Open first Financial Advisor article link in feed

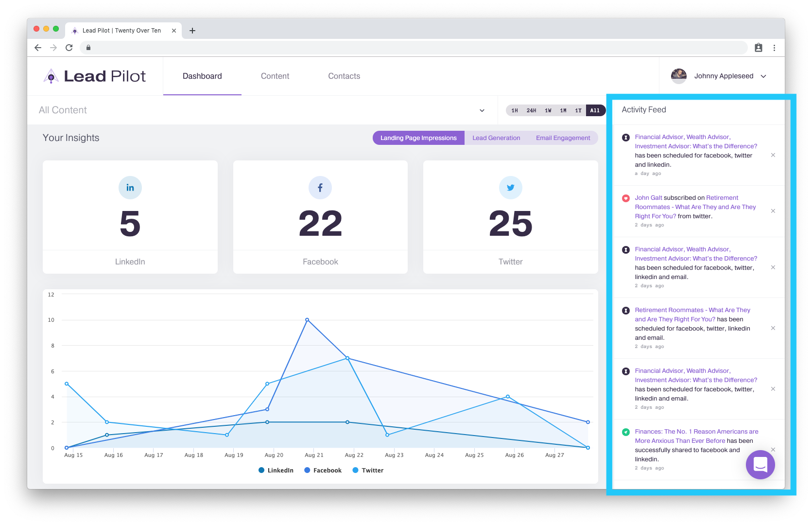(696, 141)
